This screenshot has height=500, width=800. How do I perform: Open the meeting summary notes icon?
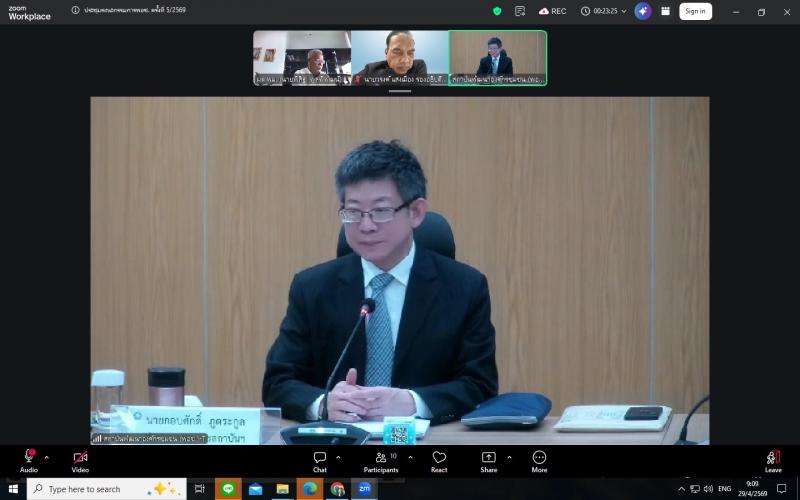coord(520,11)
